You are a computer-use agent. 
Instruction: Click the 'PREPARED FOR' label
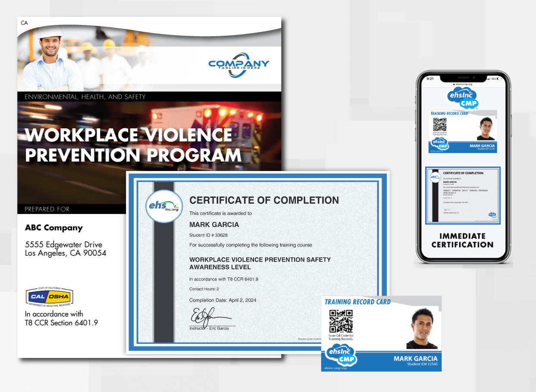[x=47, y=209]
